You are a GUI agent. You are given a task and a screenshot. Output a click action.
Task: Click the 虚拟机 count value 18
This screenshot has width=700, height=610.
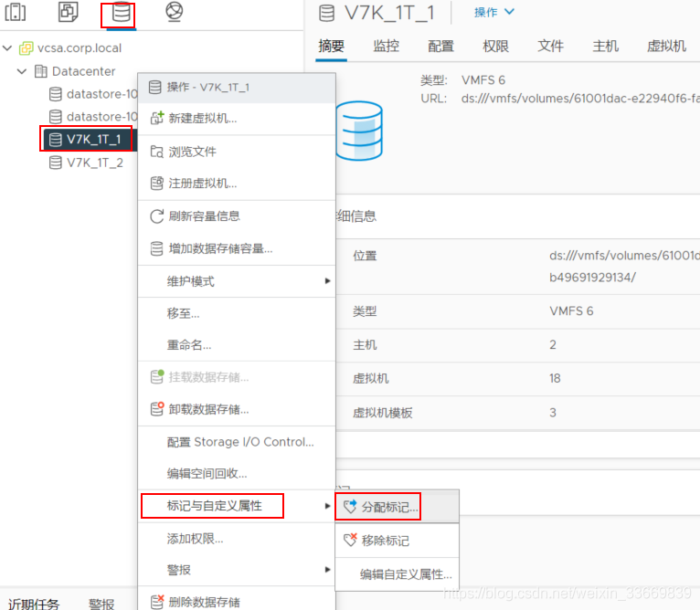[x=555, y=378]
